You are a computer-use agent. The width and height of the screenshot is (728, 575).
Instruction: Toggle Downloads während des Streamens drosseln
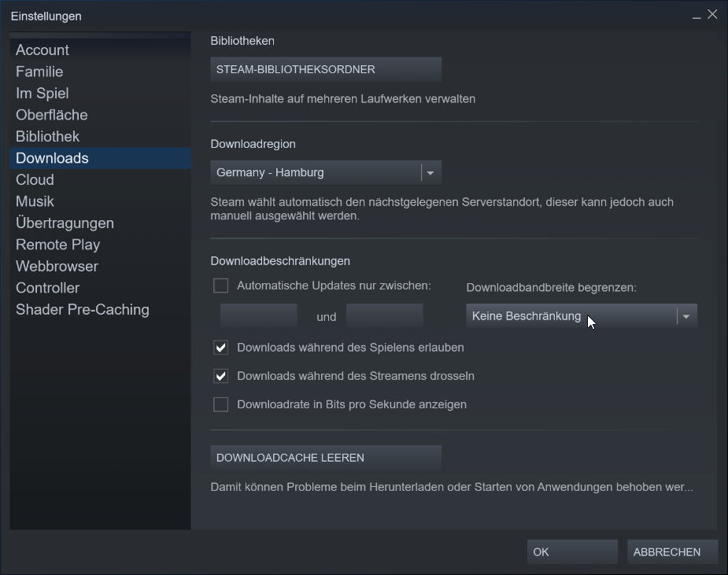point(221,376)
